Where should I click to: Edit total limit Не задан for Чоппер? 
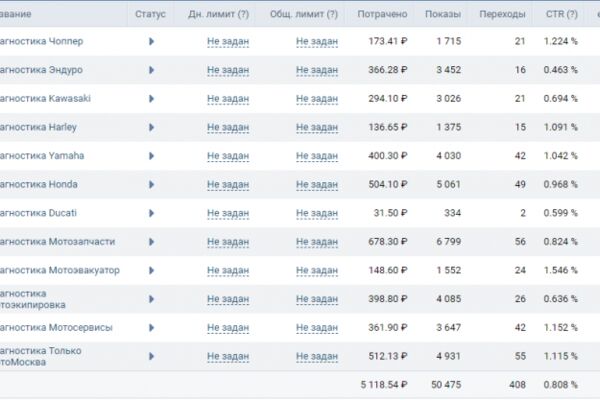[x=317, y=41]
